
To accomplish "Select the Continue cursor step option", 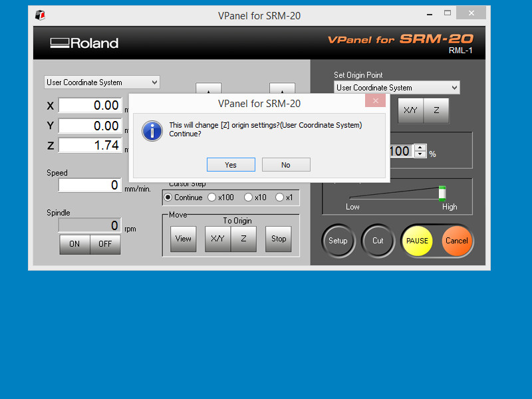I will pos(184,198).
